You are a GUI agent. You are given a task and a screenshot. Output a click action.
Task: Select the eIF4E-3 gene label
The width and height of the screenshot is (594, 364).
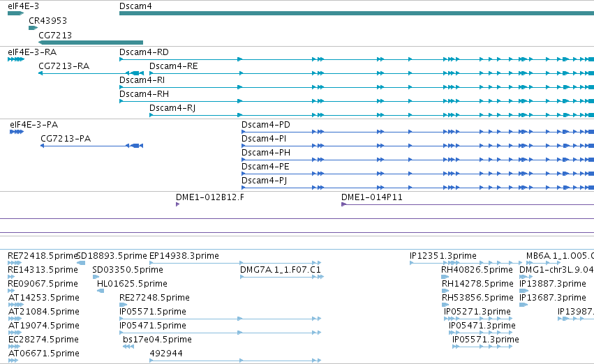(23, 6)
